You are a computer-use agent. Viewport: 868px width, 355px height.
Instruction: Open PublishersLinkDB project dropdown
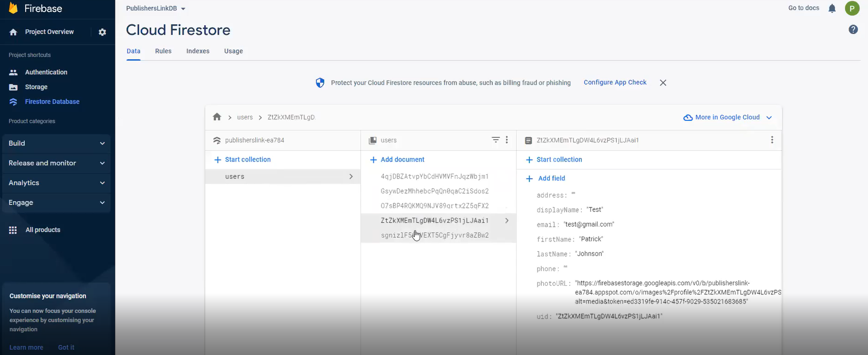click(156, 9)
